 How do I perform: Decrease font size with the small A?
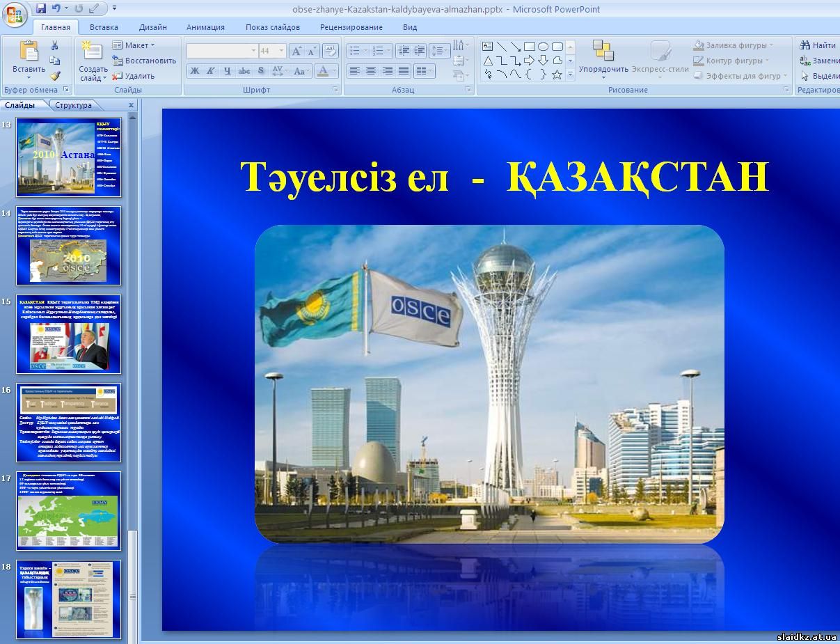point(311,51)
